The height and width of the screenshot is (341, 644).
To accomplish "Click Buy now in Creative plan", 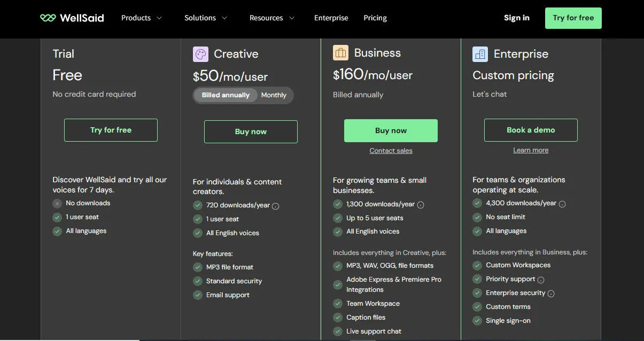I will [x=251, y=131].
